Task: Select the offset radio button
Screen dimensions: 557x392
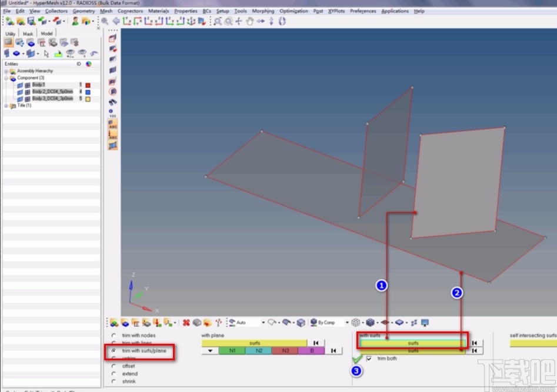Action: [114, 366]
